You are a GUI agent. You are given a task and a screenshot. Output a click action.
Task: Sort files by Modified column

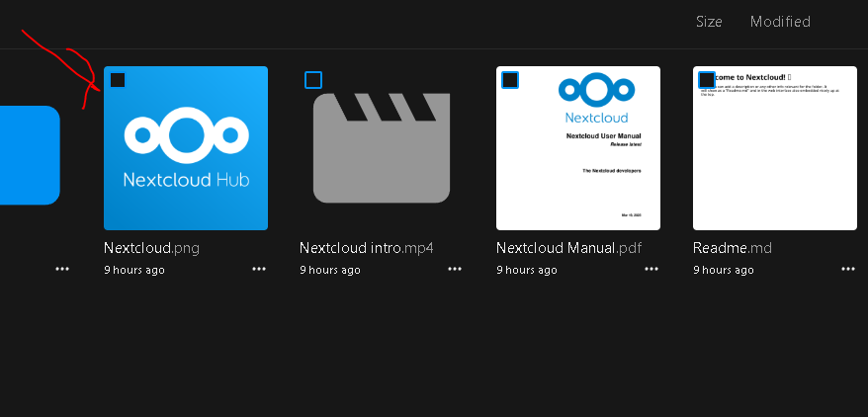(780, 22)
